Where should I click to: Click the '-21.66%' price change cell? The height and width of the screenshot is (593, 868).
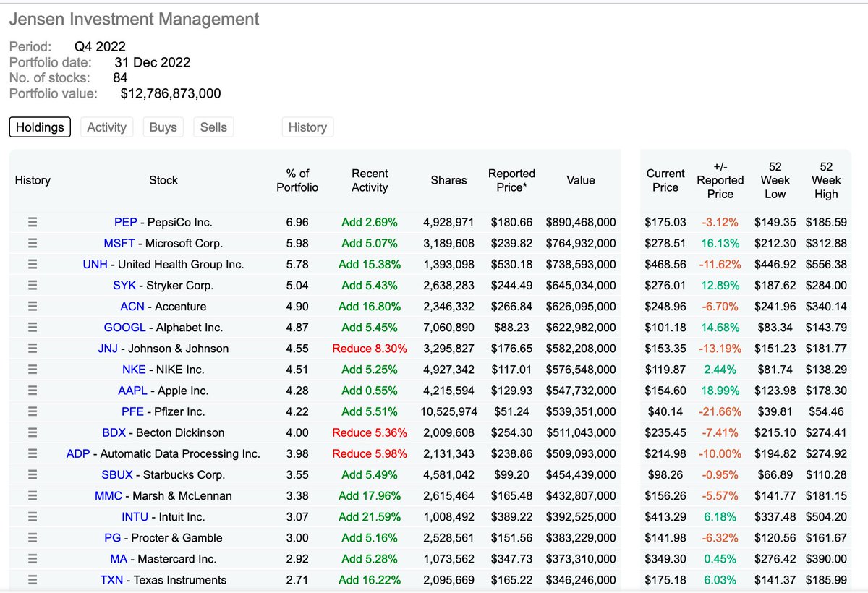click(720, 411)
